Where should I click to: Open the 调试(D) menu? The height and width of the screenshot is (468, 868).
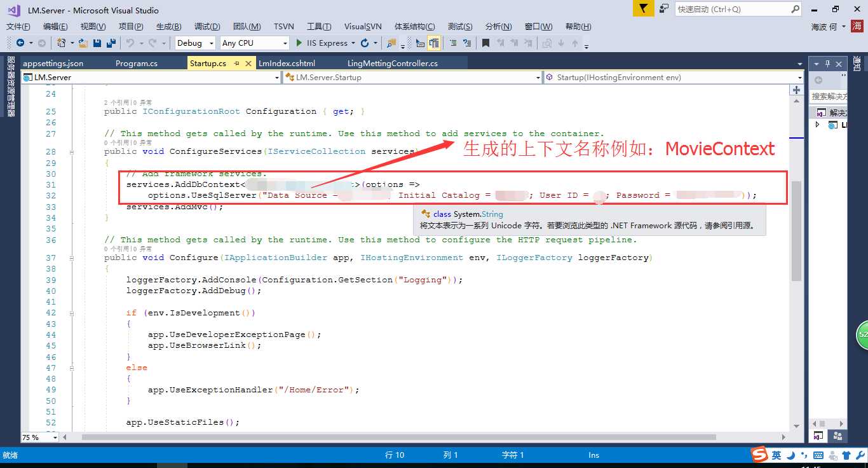click(x=207, y=26)
